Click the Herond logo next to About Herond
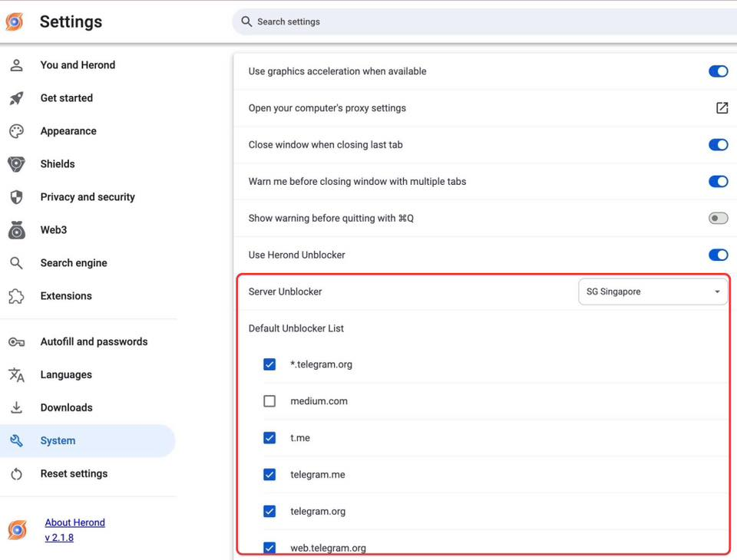The image size is (737, 560). click(18, 530)
